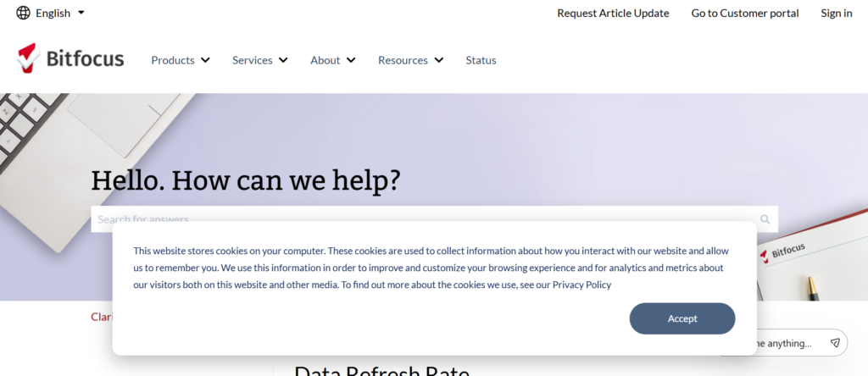Click Sign in at top right
Screen dimensions: 868x376
coord(836,13)
